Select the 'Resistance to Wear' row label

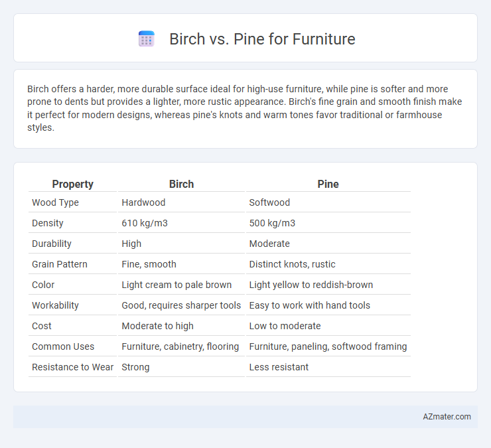(x=72, y=367)
